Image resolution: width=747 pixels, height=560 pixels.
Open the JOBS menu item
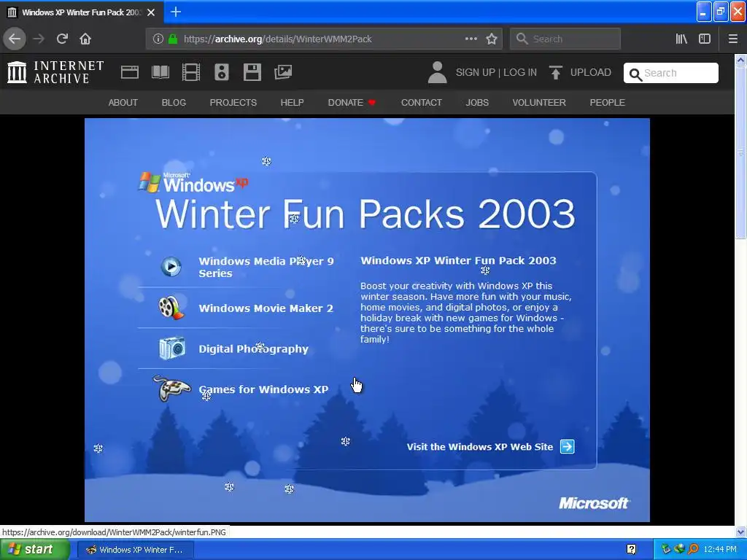477,102
